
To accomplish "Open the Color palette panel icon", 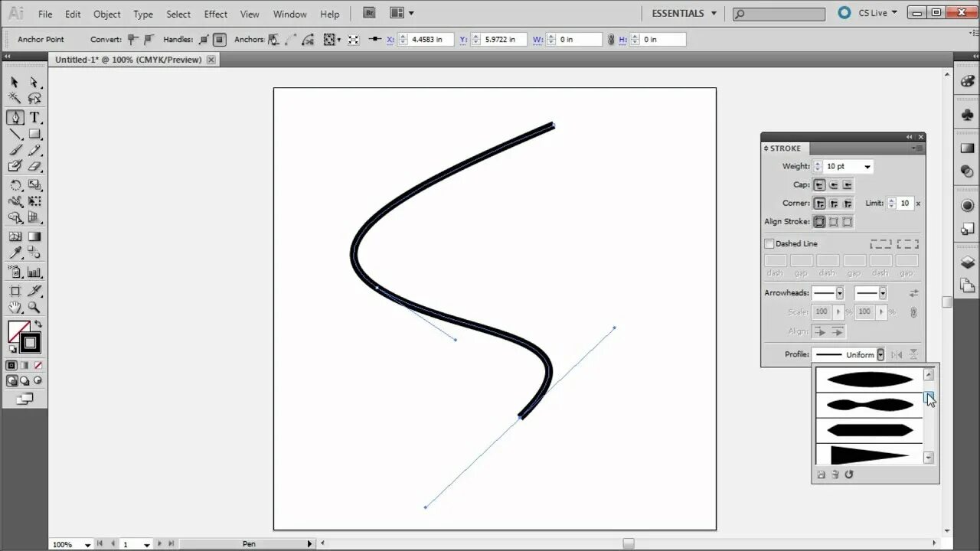I will point(968,81).
